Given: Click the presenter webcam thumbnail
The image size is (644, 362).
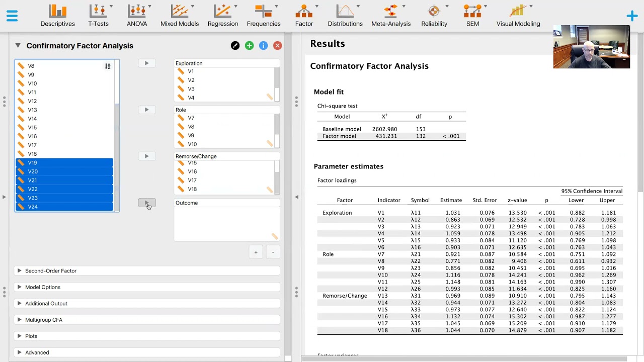Looking at the screenshot, I should click(592, 47).
